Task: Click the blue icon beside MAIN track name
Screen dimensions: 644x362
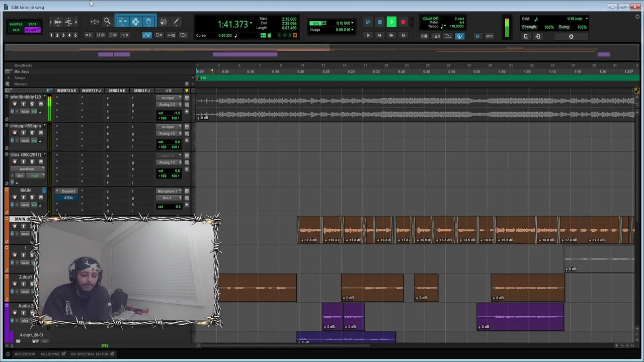Action: click(44, 191)
